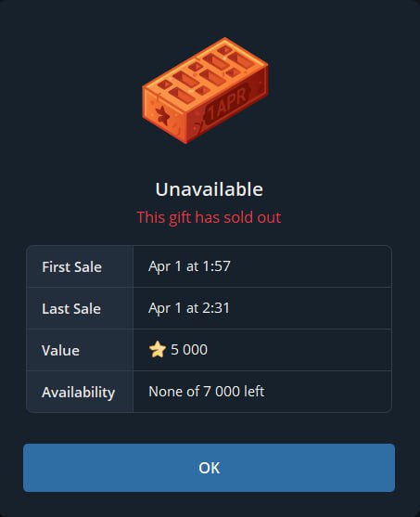Click the 2:31 last sale time
This screenshot has width=420, height=517.
pos(216,308)
